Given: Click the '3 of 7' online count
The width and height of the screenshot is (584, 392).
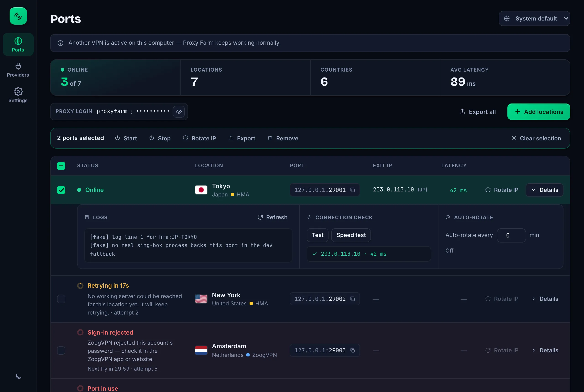Looking at the screenshot, I should point(71,82).
